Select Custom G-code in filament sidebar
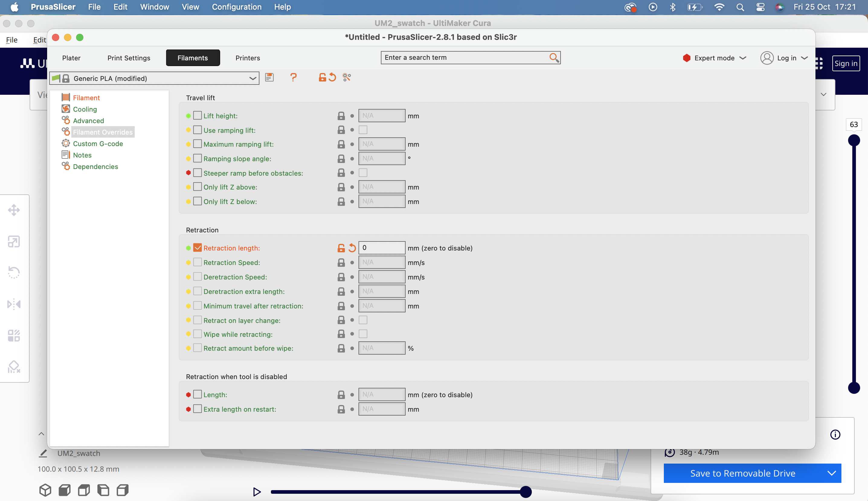The image size is (868, 501). coord(98,143)
